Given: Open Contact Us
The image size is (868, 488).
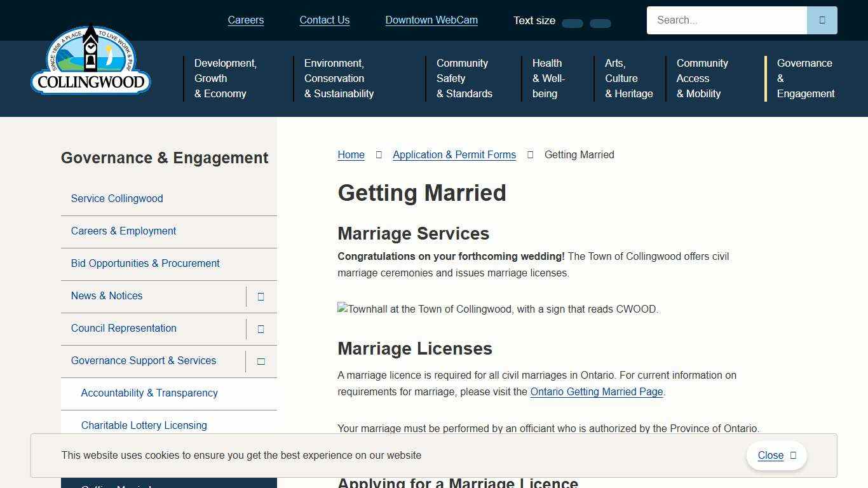Looking at the screenshot, I should tap(325, 20).
